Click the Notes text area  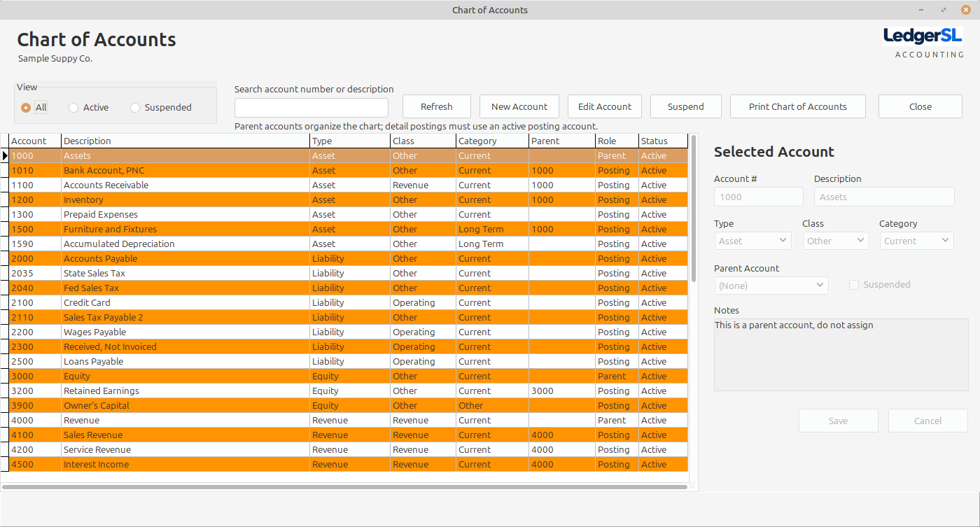pyautogui.click(x=841, y=355)
